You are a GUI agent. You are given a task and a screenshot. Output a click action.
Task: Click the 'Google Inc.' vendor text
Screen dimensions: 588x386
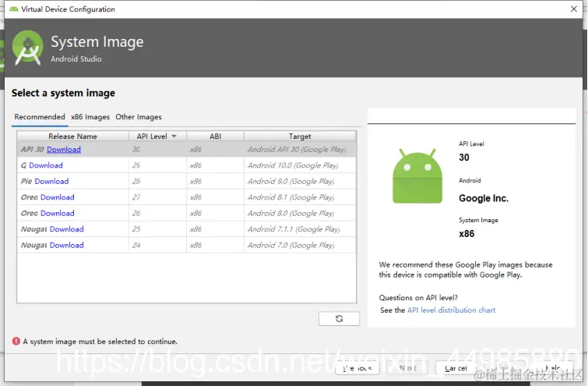484,198
